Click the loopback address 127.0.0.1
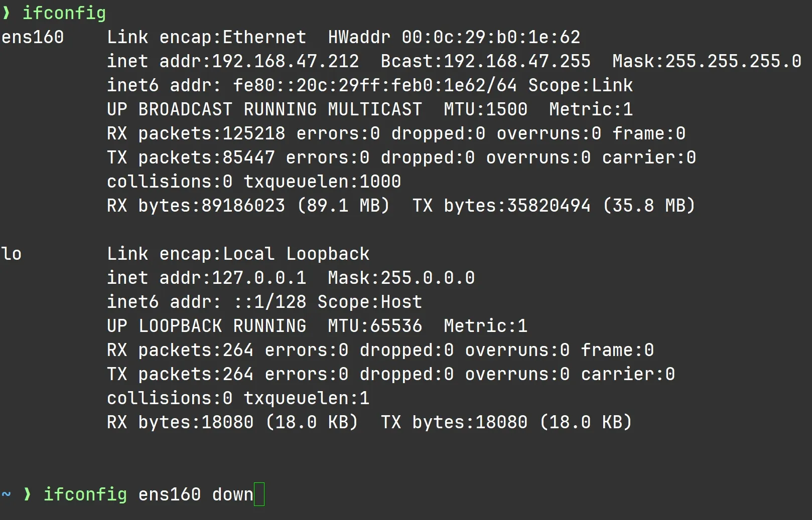 [x=259, y=278]
